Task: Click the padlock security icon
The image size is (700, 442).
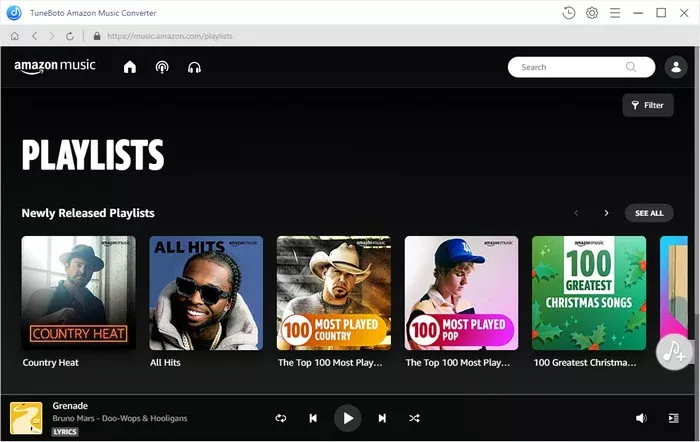Action: point(97,36)
